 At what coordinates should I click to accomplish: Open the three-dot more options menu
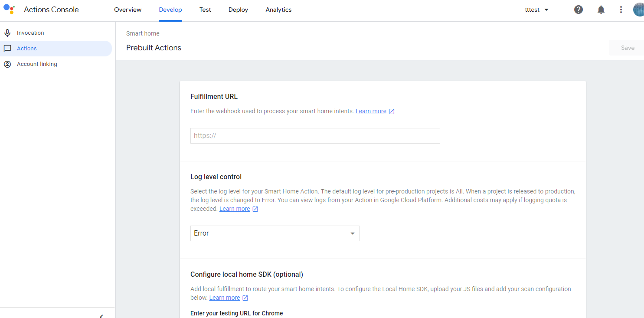point(621,10)
